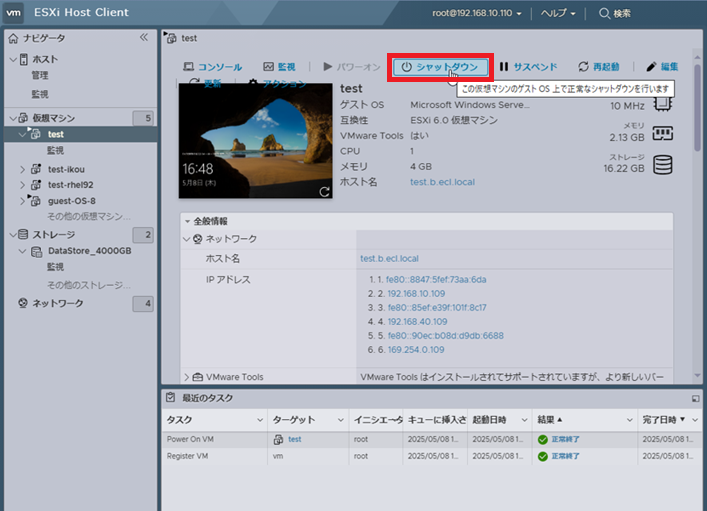Collapse the ネットワーク section row
This screenshot has height=511, width=707.
(186, 239)
